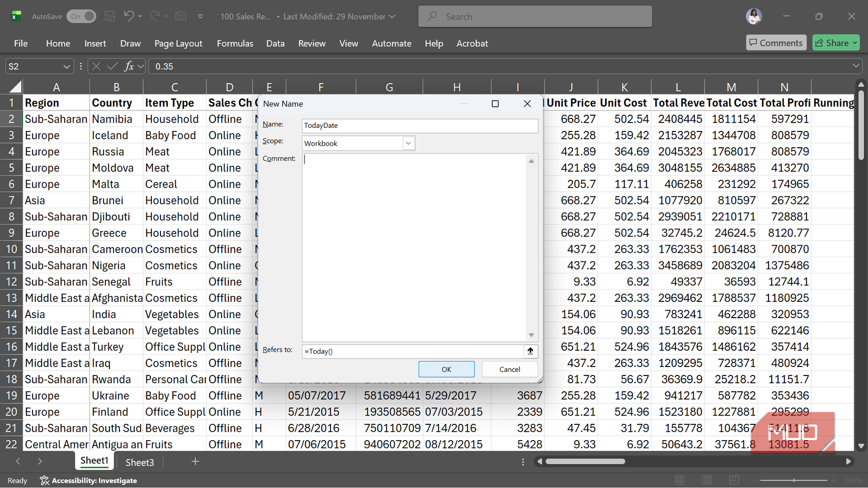Image resolution: width=868 pixels, height=488 pixels.
Task: Open Accessibility Investigate from the status bar
Action: point(88,480)
